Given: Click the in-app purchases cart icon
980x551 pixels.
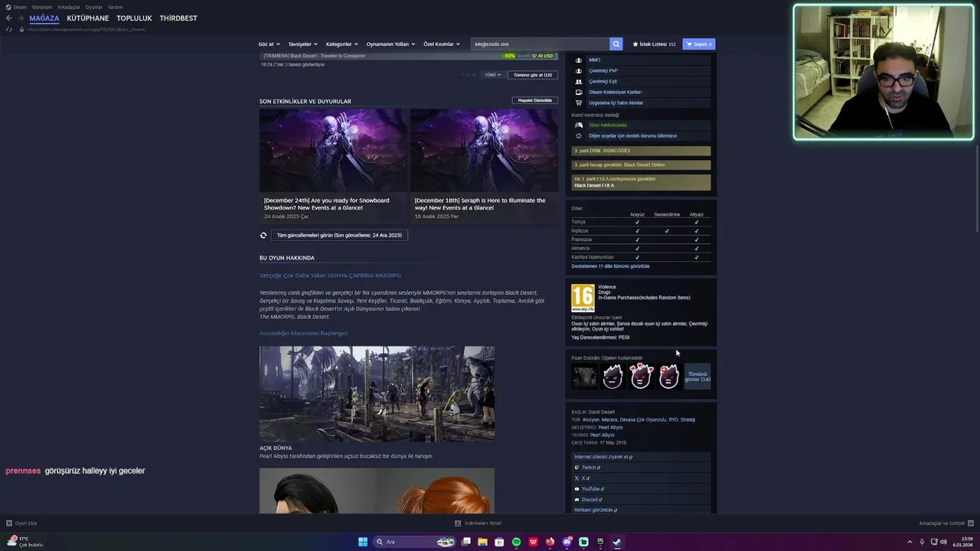Looking at the screenshot, I should click(x=579, y=103).
